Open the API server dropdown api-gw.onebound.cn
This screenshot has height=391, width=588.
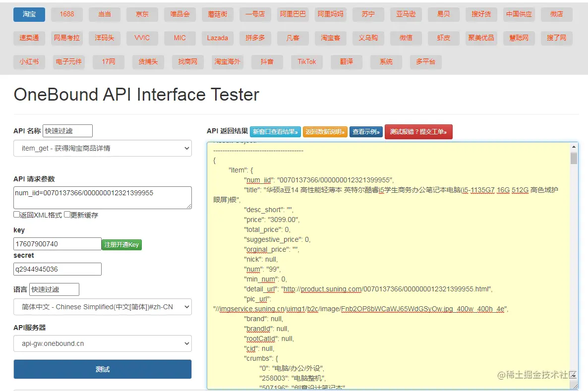tap(103, 343)
